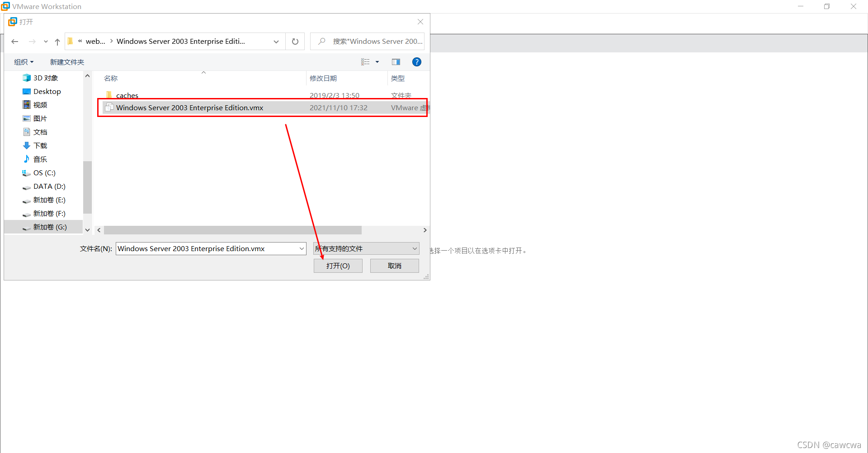Select 图片 in the navigation pane

click(43, 118)
